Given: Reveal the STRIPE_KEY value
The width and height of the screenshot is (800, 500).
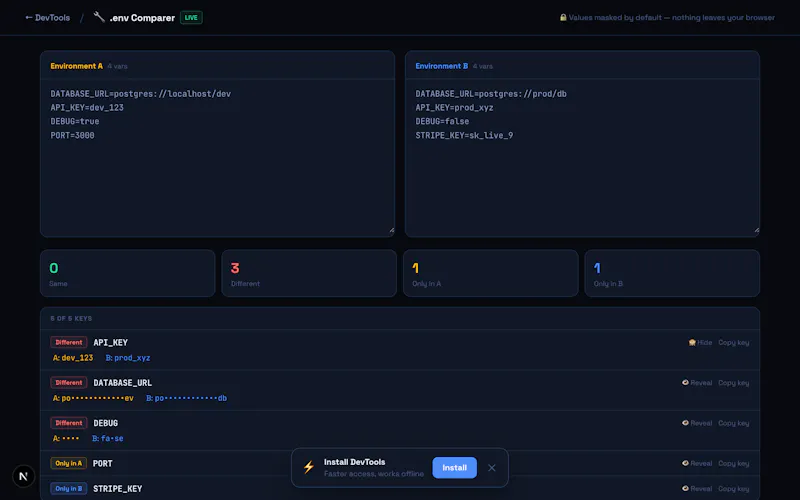Looking at the screenshot, I should pos(697,488).
